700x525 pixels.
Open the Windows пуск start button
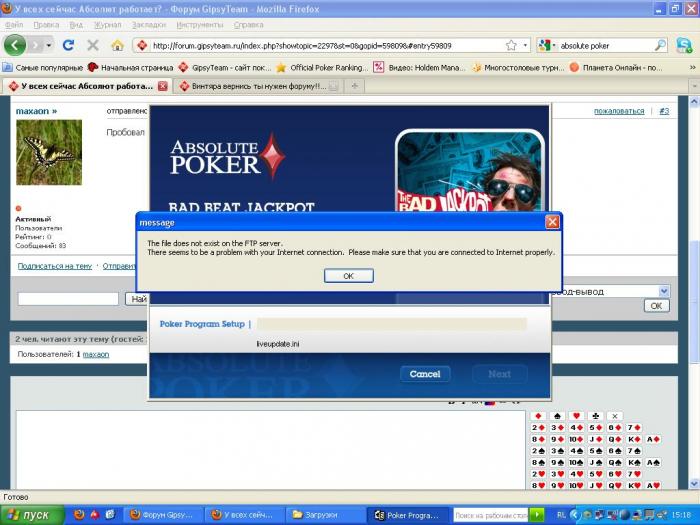click(x=32, y=515)
